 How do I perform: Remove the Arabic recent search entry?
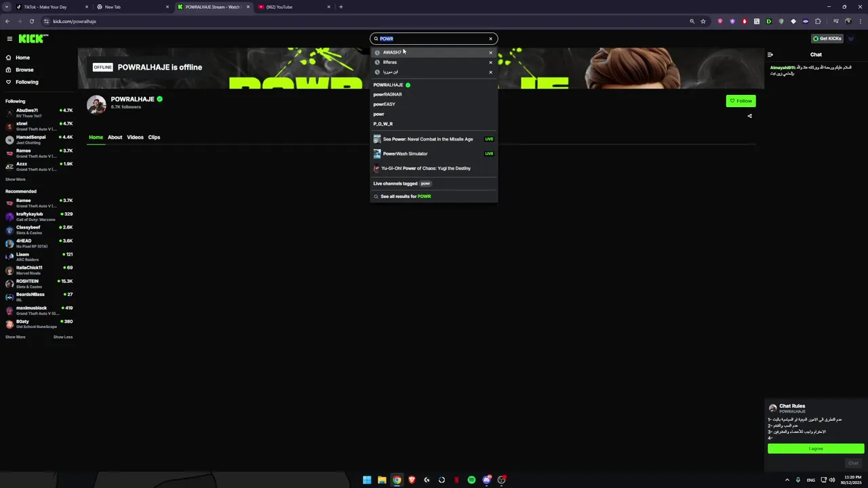click(x=490, y=72)
